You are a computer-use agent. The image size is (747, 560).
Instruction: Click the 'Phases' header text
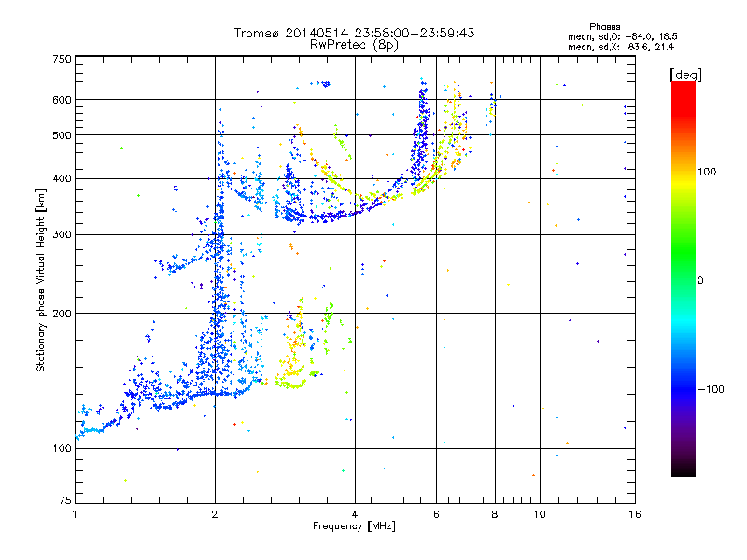pos(604,27)
